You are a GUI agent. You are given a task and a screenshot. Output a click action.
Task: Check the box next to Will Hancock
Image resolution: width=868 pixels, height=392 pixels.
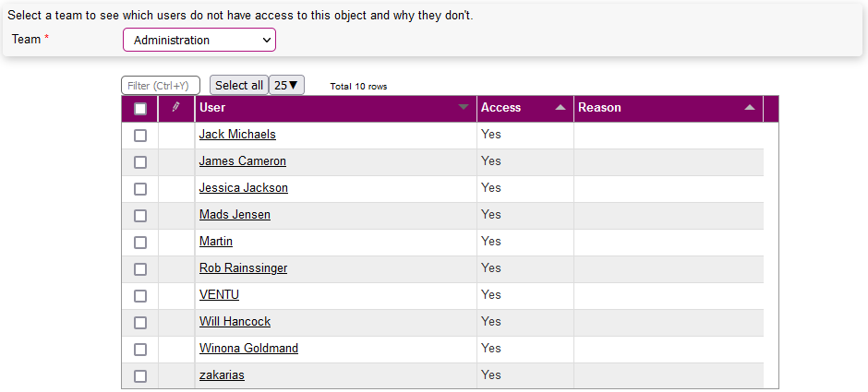(140, 323)
